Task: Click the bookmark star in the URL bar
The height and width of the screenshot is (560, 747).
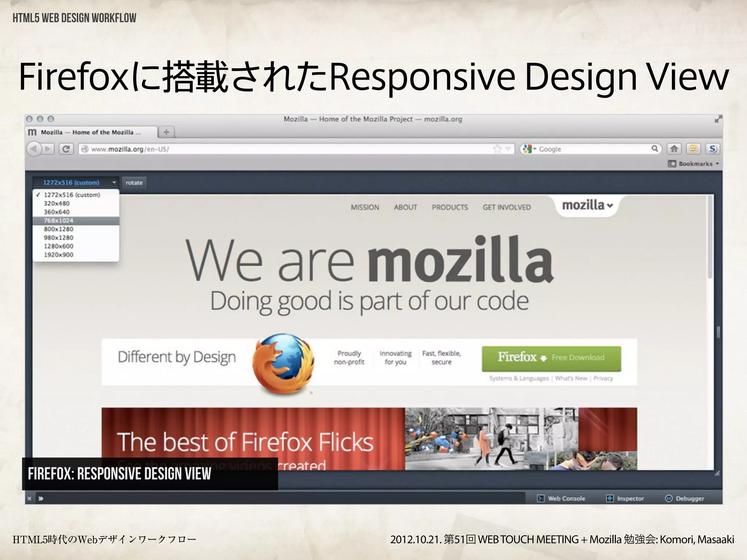Action: click(x=497, y=149)
